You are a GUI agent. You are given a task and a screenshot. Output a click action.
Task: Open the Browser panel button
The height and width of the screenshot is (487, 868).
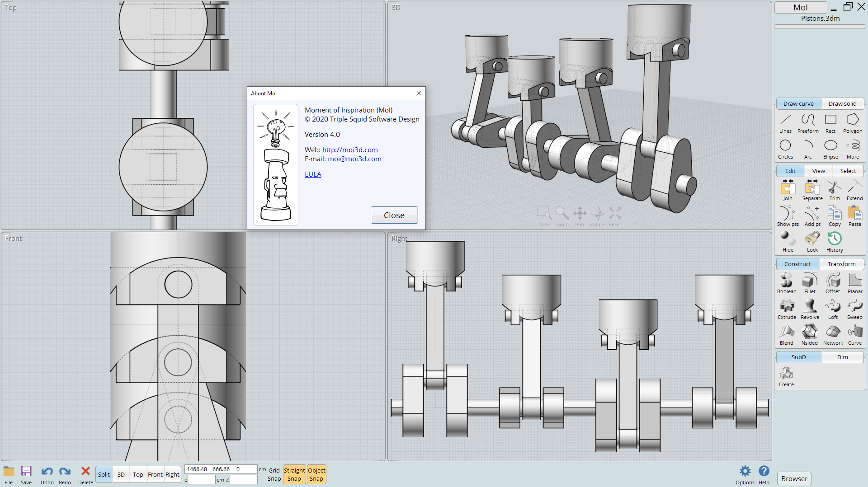coord(794,478)
